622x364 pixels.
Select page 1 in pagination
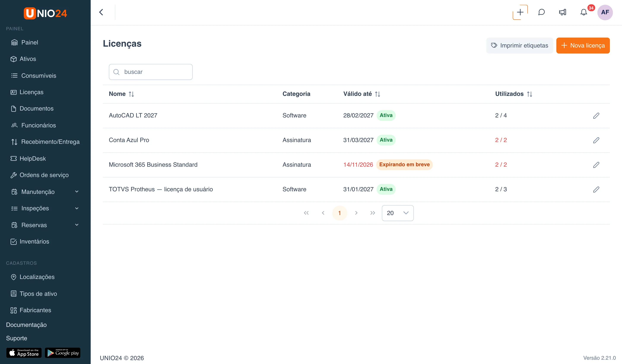tap(340, 213)
